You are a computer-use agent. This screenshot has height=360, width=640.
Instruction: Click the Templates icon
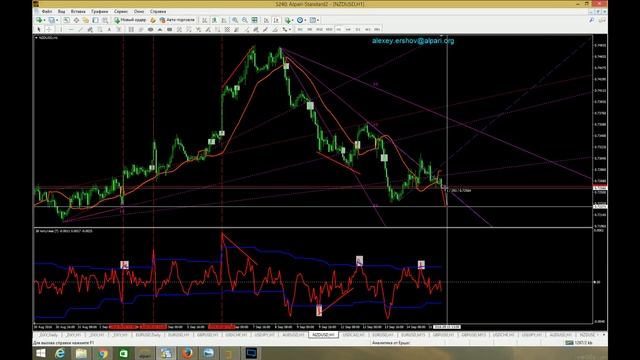pos(313,20)
